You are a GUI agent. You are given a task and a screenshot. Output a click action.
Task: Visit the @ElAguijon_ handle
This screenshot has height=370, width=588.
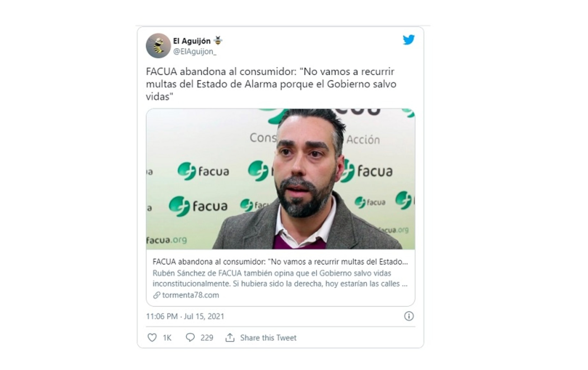click(x=195, y=51)
